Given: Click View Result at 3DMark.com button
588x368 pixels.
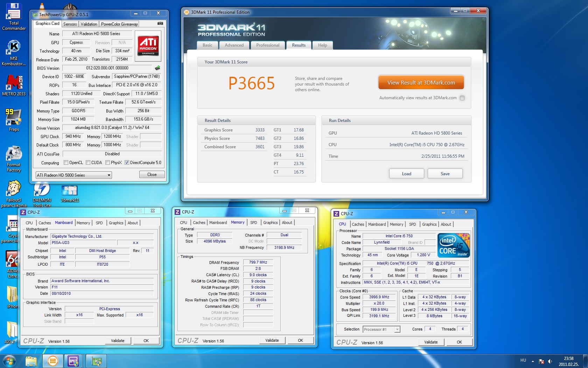Looking at the screenshot, I should point(421,83).
